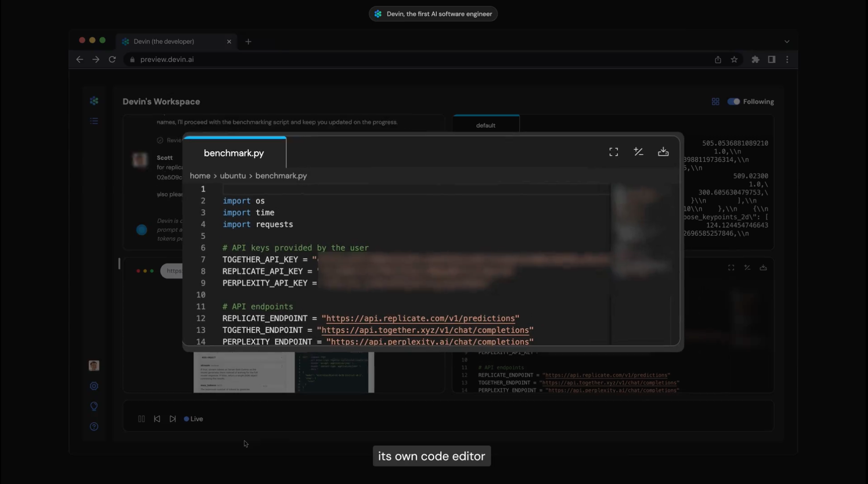Image resolution: width=868 pixels, height=484 pixels.
Task: Click the diff plus/minus icon in benchmark.py editor
Action: (639, 152)
